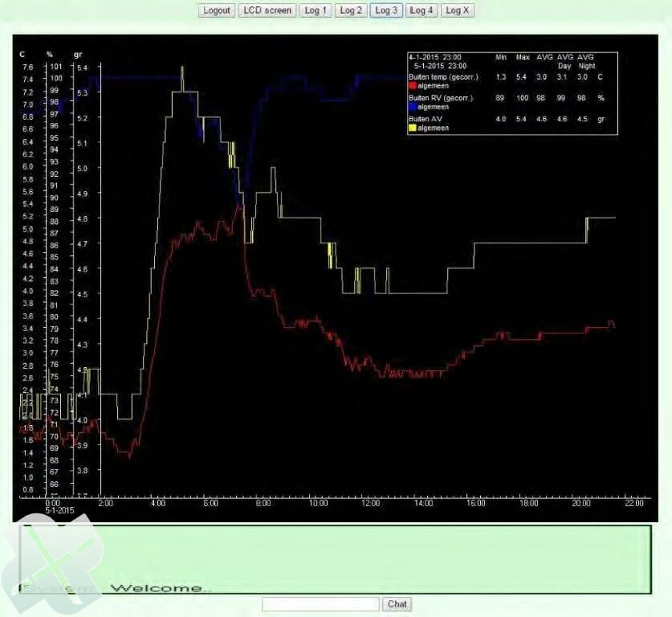Viewport: 672px width, 617px height.
Task: Click the 5-1-2015 date label under axis
Action: click(x=59, y=510)
